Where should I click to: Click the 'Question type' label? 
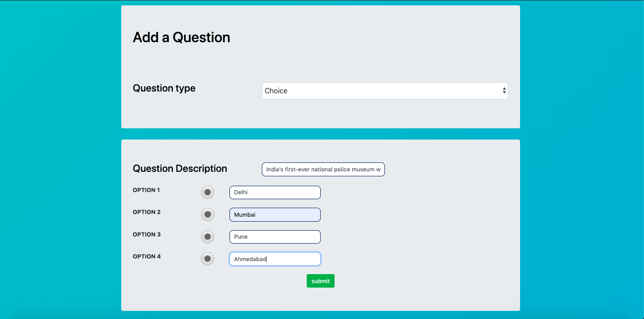pyautogui.click(x=164, y=88)
